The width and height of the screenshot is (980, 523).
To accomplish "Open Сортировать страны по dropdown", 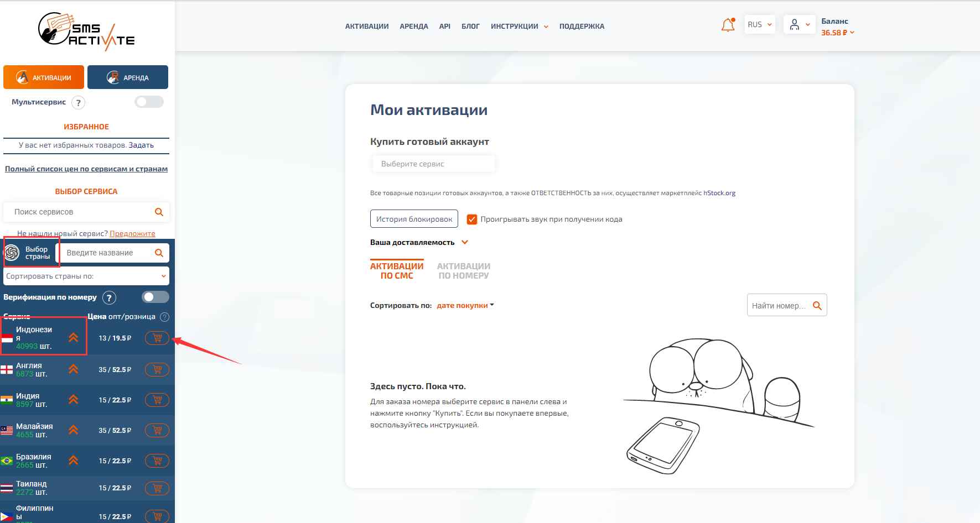I will (86, 276).
